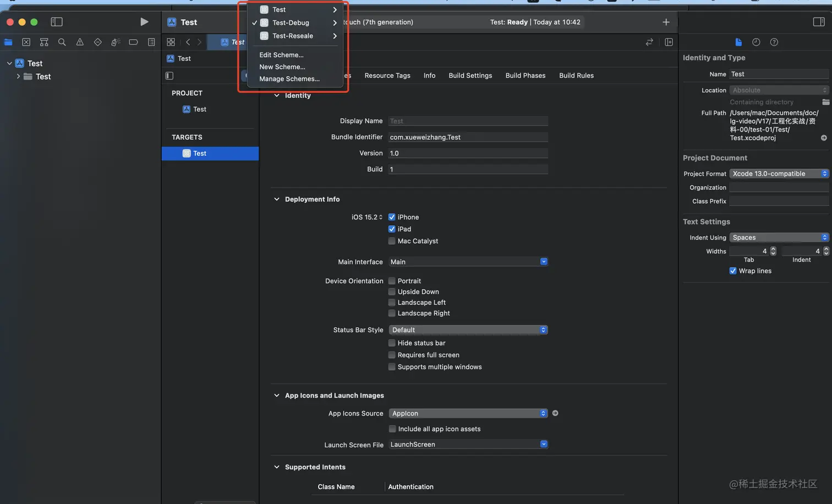Hide the inspectors panel from the toolbar
This screenshot has width=832, height=504.
click(819, 22)
